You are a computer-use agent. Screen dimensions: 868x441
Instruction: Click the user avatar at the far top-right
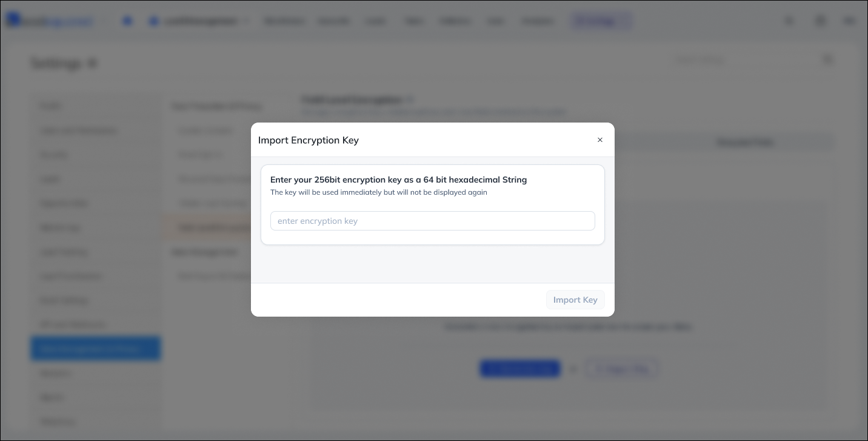tap(850, 21)
